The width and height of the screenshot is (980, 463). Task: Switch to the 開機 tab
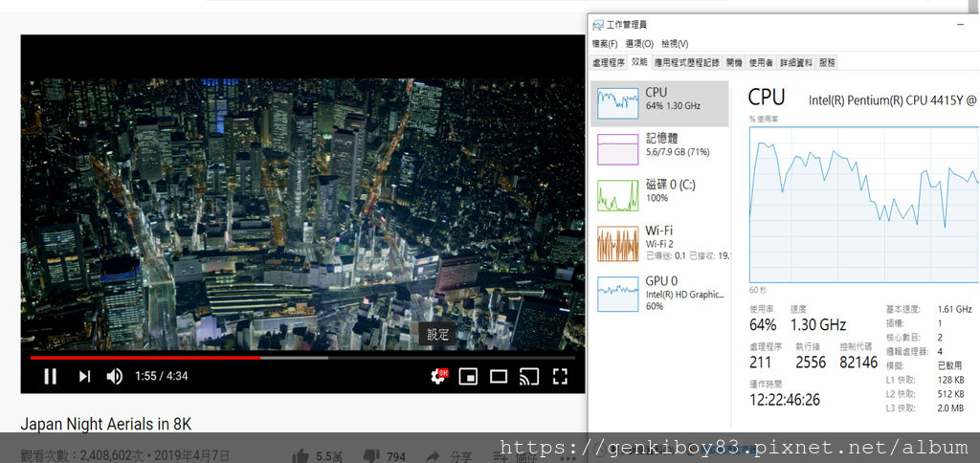point(734,62)
